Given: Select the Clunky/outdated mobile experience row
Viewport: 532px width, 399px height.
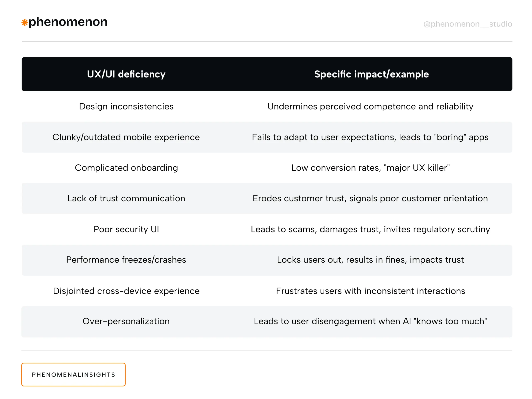Looking at the screenshot, I should point(126,137).
